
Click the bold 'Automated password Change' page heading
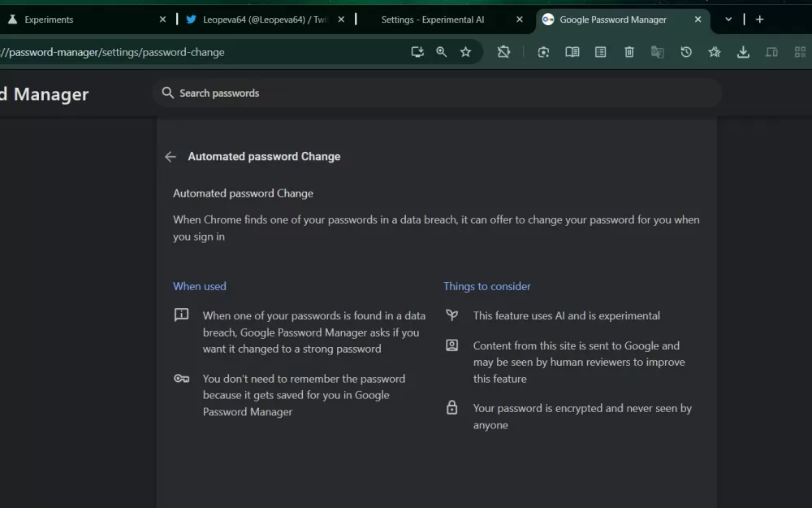264,157
